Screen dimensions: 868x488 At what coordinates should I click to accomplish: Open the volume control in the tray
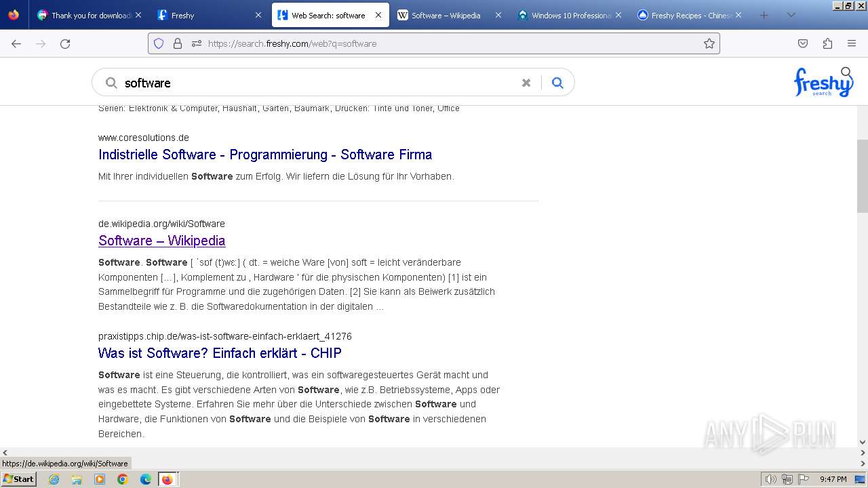771,479
